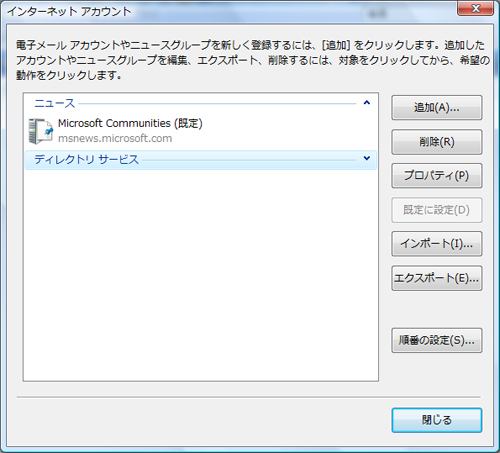Image resolution: width=500 pixels, height=453 pixels.
Task: Select the ニュース group header label
Action: 55,103
